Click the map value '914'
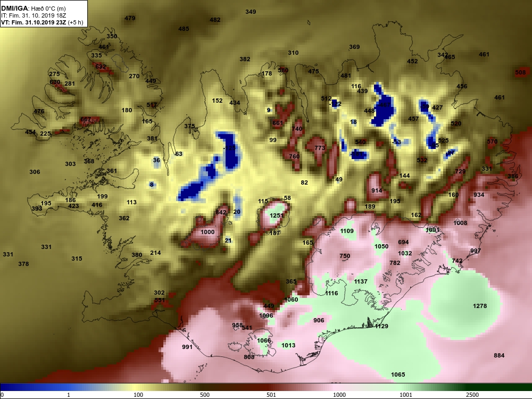This screenshot has width=532, height=399. [377, 190]
